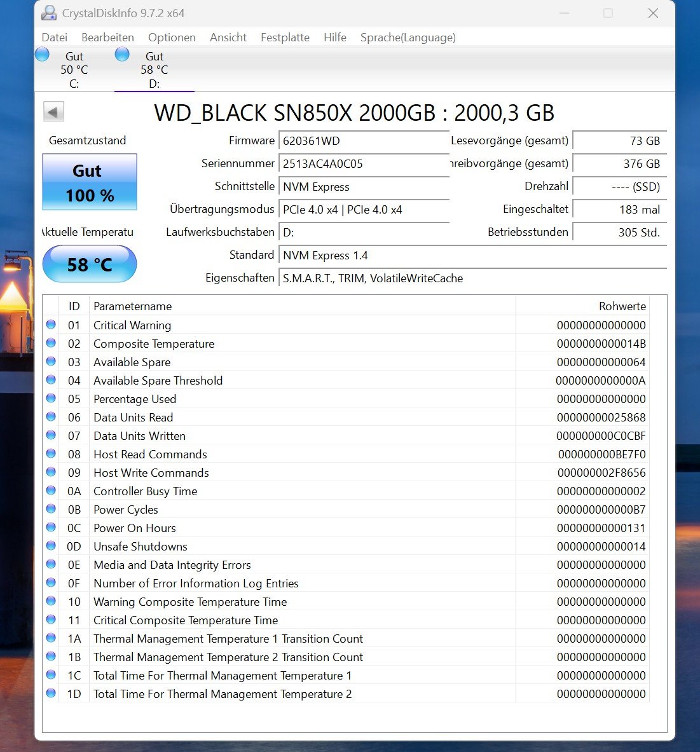This screenshot has height=752, width=700.
Task: Open the Datei menu
Action: (x=54, y=38)
